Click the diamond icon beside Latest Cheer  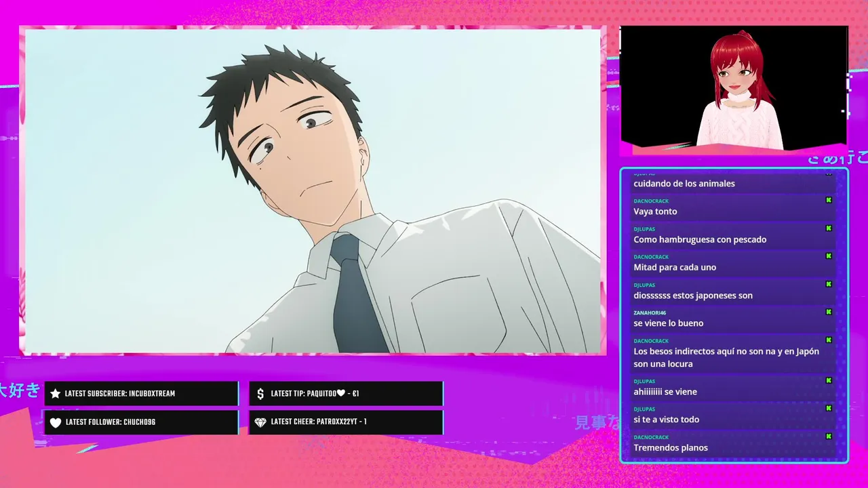click(260, 422)
